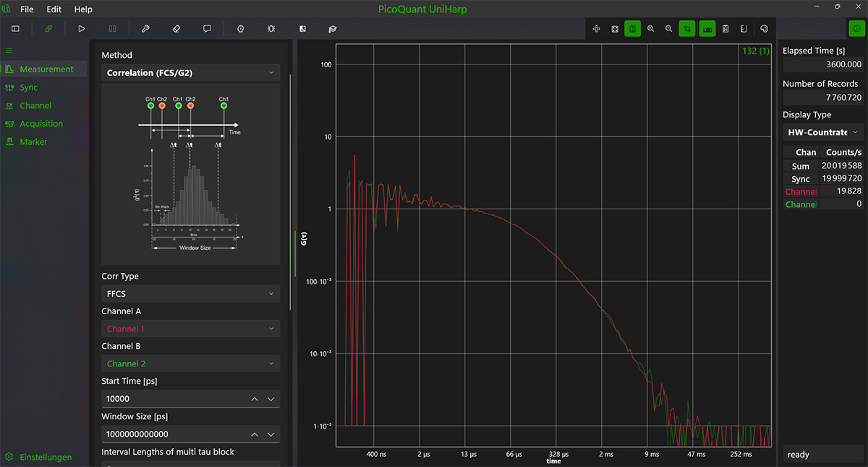Click the Interval Lengths of multi tau block label

click(168, 452)
